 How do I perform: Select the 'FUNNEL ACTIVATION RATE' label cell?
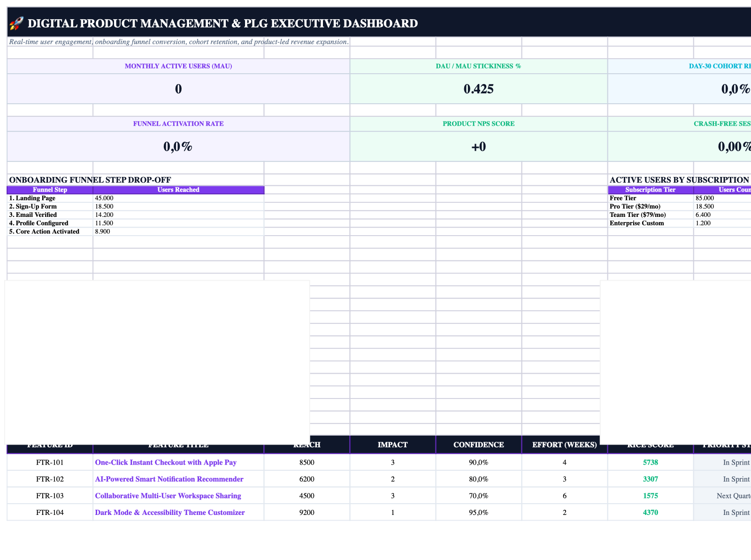tap(178, 124)
